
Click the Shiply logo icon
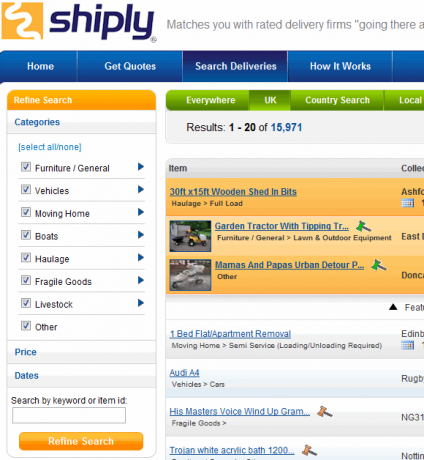(22, 21)
